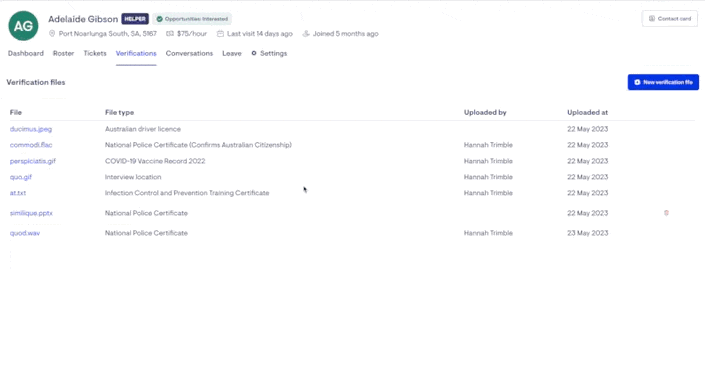Image resolution: width=705 pixels, height=374 pixels.
Task: Open the Roster tab
Action: (x=63, y=53)
